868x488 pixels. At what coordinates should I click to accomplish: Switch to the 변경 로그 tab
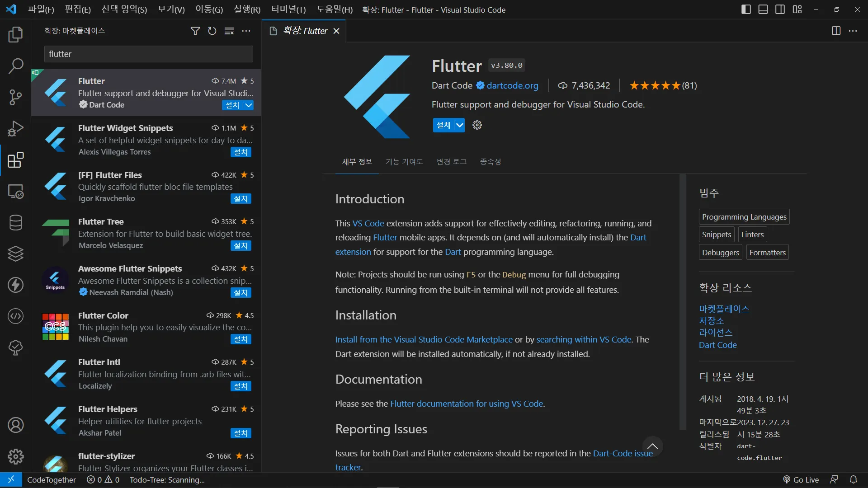click(451, 162)
